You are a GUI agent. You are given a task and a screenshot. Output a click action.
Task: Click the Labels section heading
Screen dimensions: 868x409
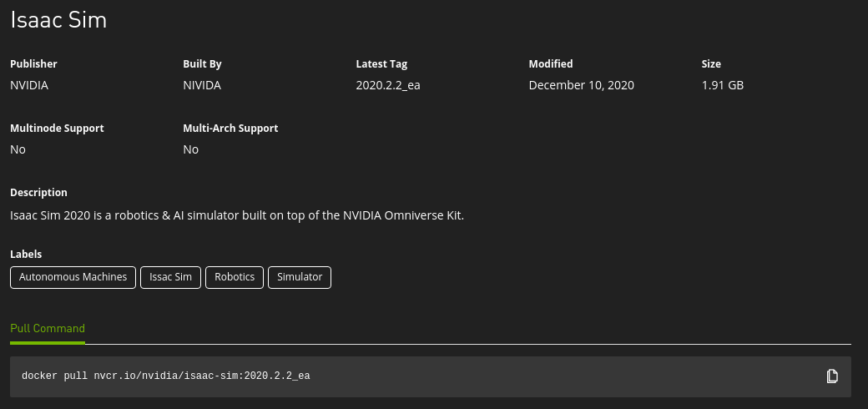26,254
